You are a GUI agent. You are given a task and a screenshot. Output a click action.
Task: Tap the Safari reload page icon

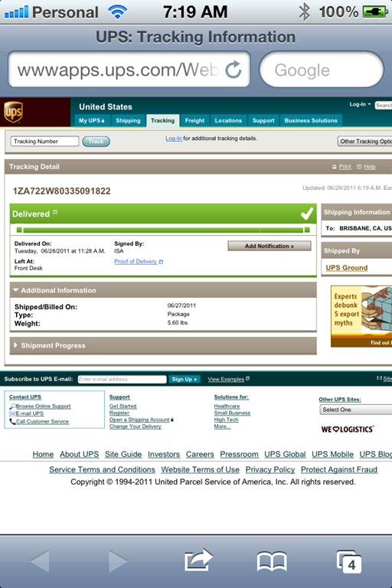(x=234, y=70)
